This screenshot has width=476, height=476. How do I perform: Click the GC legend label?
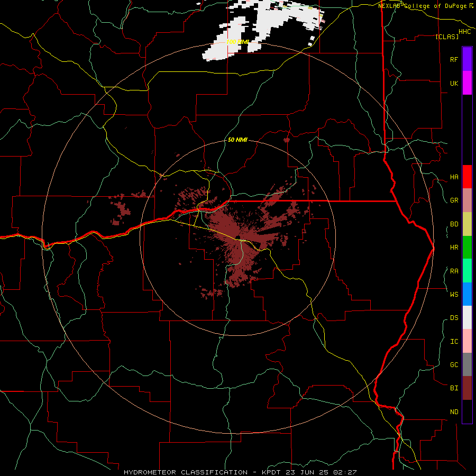[x=454, y=364]
